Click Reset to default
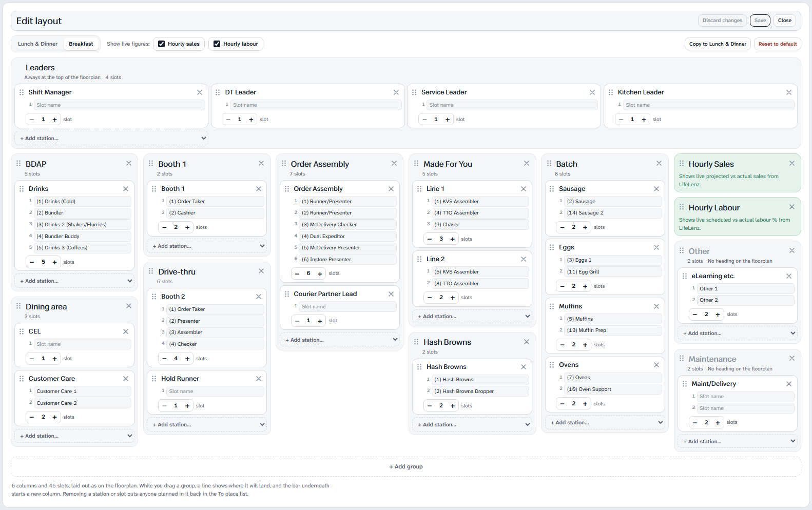812x510 pixels. click(778, 44)
